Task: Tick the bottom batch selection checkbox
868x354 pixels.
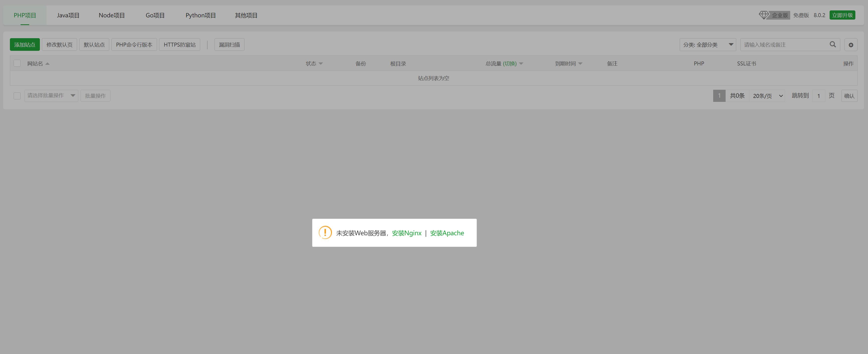Action: tap(17, 96)
